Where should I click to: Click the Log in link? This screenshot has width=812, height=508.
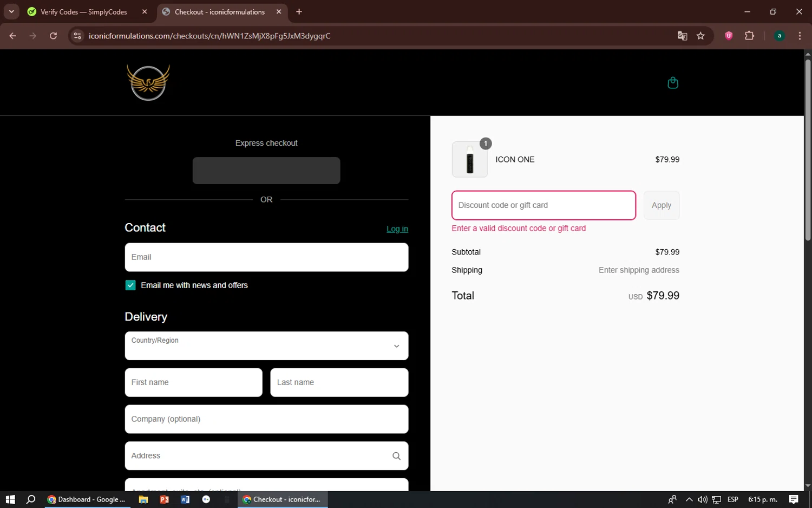coord(397,229)
